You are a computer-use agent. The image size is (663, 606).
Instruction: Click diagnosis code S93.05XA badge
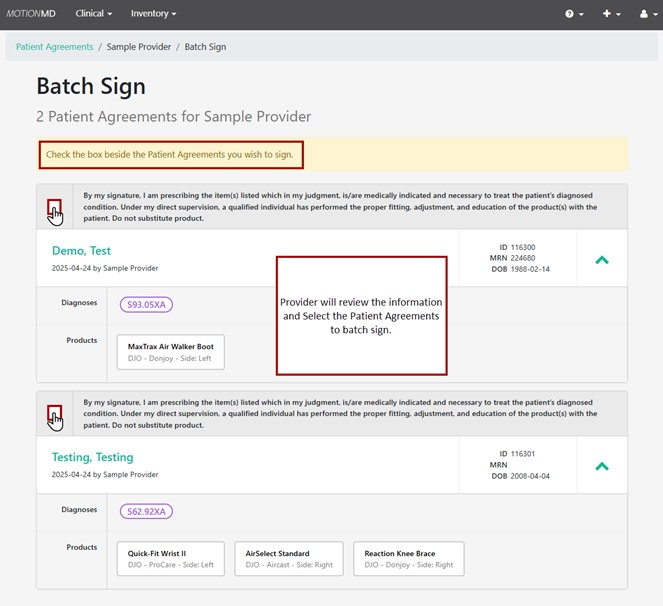pyautogui.click(x=146, y=305)
